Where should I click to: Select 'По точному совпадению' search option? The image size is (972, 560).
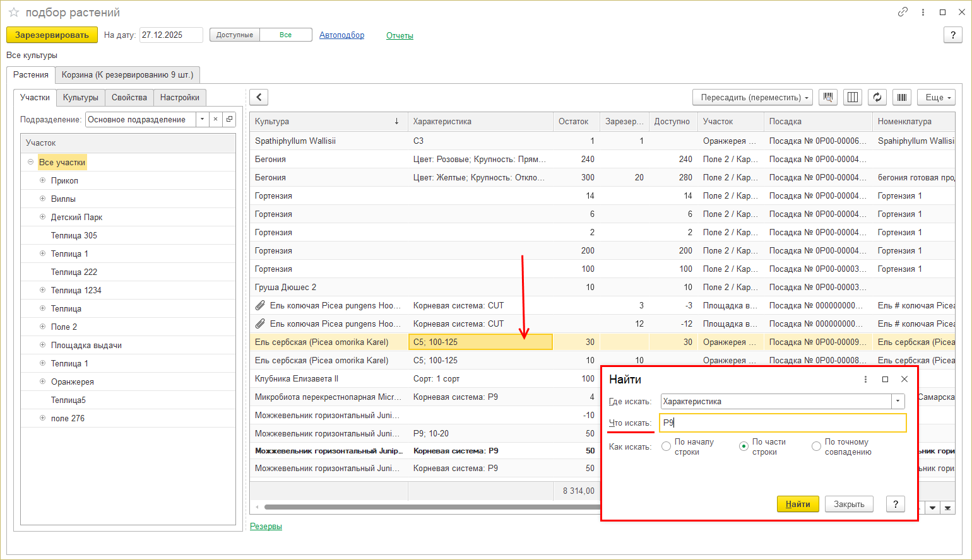(x=816, y=446)
